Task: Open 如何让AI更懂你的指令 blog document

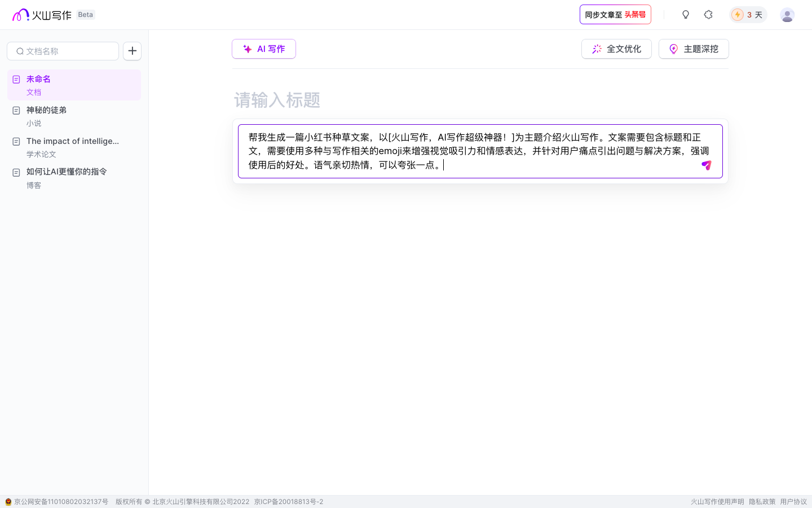Action: click(74, 178)
